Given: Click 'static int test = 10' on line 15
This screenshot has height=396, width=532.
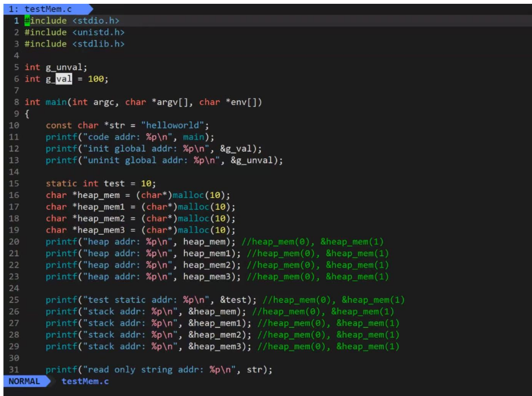Looking at the screenshot, I should (98, 183).
